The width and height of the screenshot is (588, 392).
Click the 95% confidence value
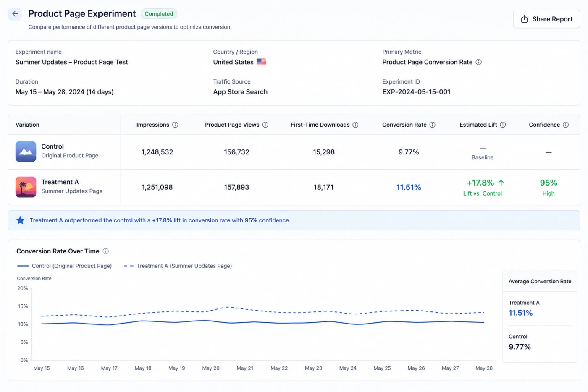549,183
